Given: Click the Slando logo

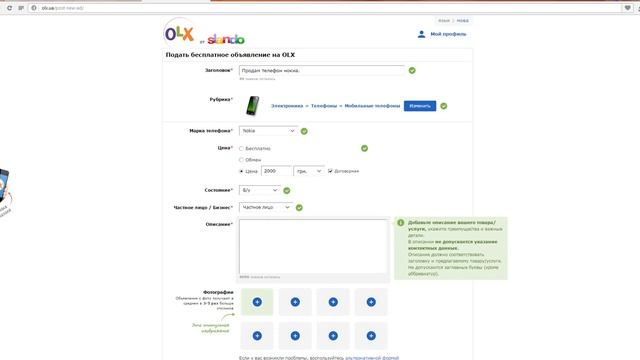Looking at the screenshot, I should click(226, 39).
